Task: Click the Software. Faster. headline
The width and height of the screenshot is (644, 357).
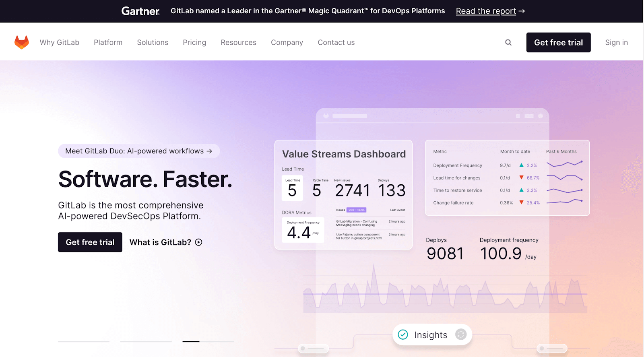Action: (x=145, y=179)
